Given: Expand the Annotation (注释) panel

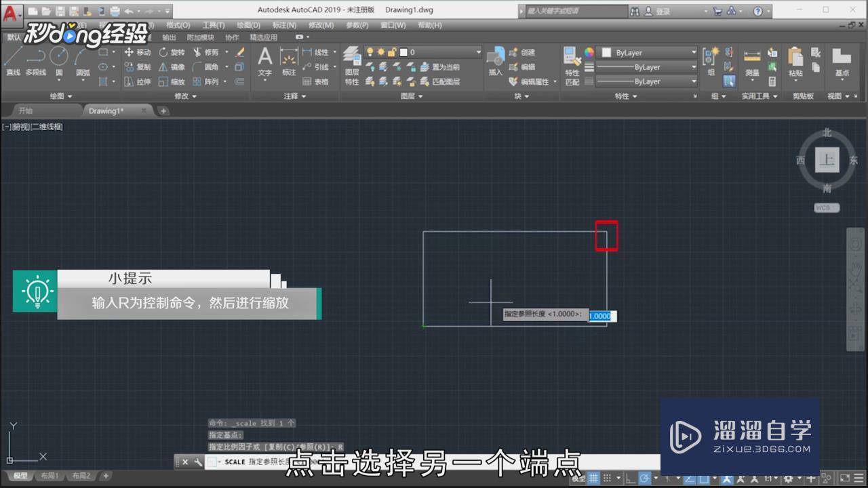Looking at the screenshot, I should click(294, 96).
